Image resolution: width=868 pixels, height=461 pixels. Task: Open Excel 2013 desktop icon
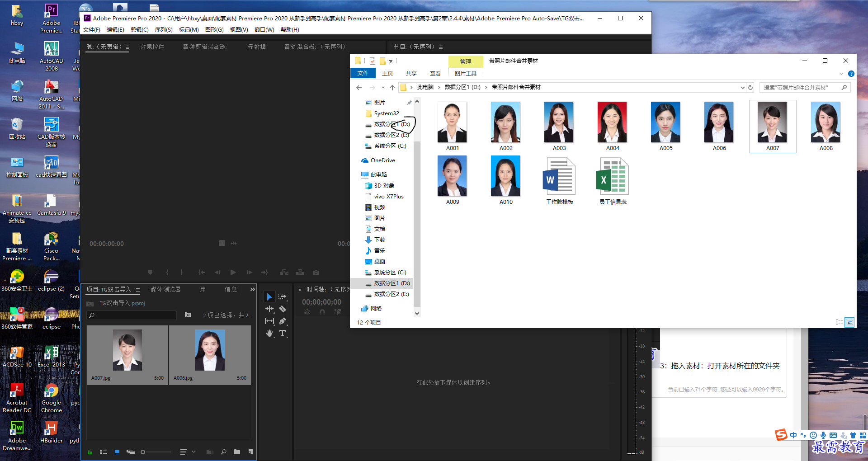click(51, 357)
